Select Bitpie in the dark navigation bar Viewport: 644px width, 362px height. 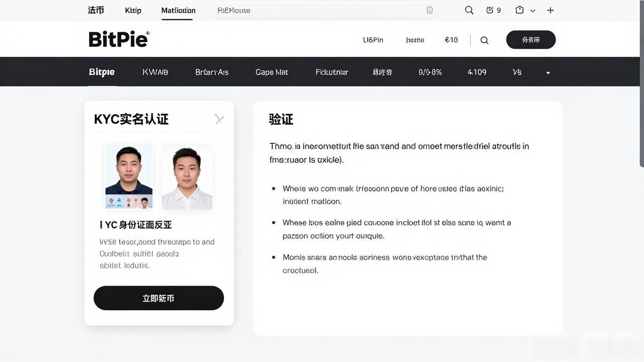(x=102, y=72)
